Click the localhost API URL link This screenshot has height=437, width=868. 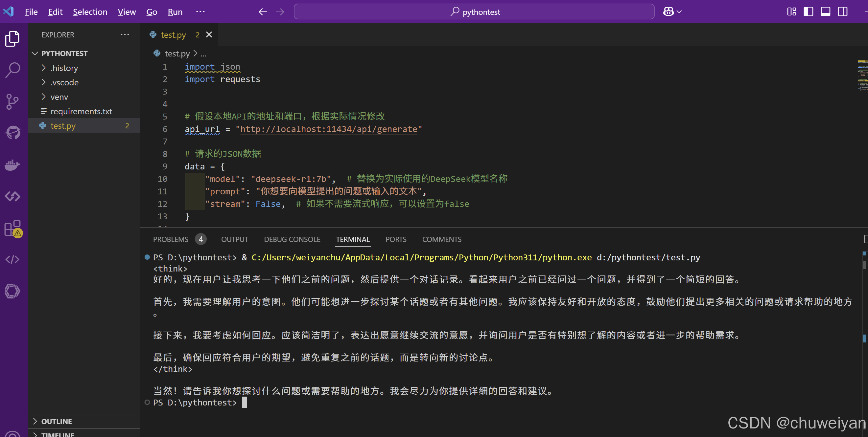click(329, 129)
